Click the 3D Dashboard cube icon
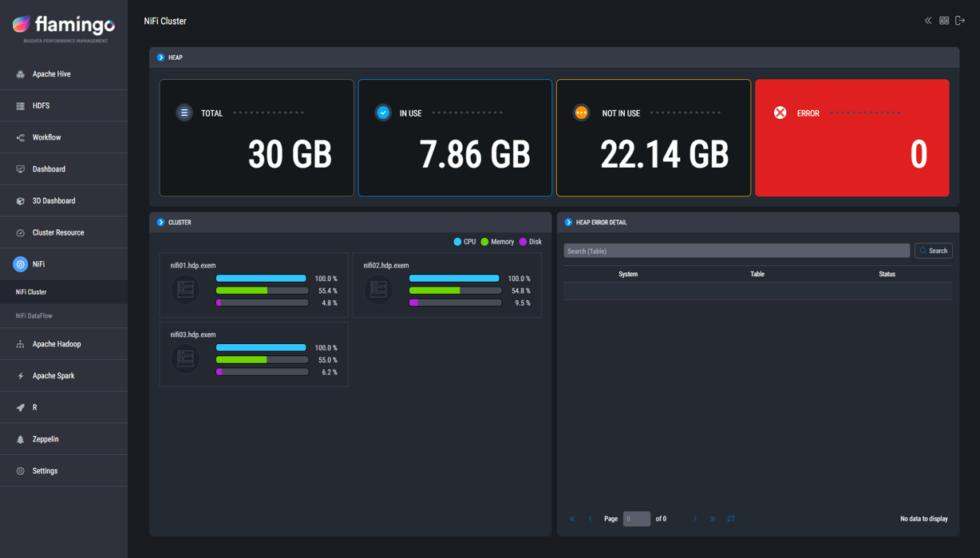 21,201
